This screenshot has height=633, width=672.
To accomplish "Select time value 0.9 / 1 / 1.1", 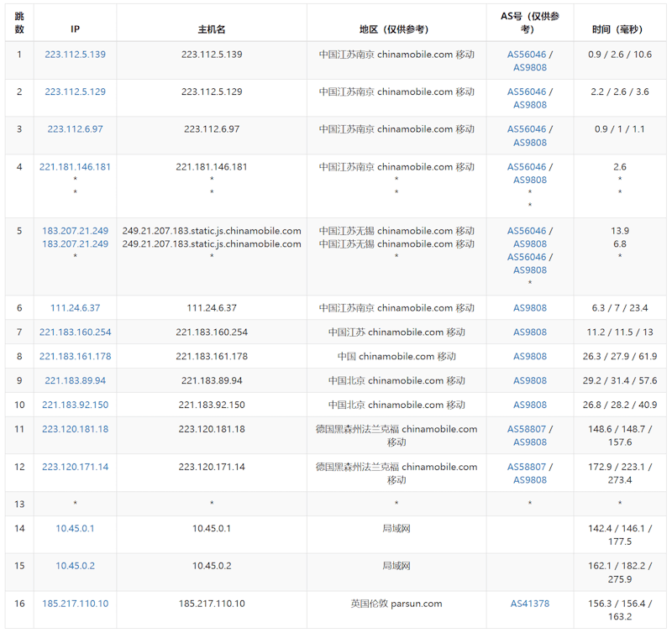I will [x=619, y=129].
